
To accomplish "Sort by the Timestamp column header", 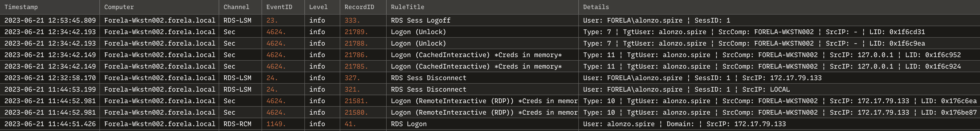I will [50, 7].
